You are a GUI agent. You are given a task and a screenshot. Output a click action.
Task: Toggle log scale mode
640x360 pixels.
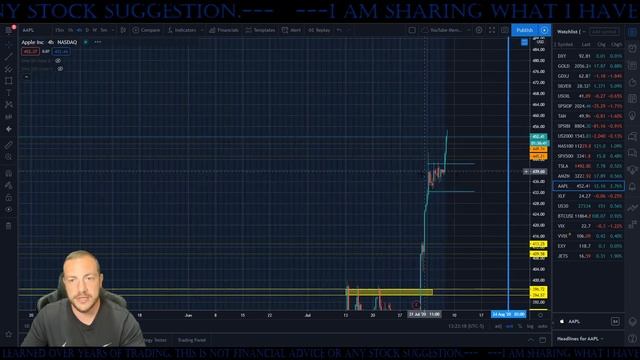(x=530, y=326)
